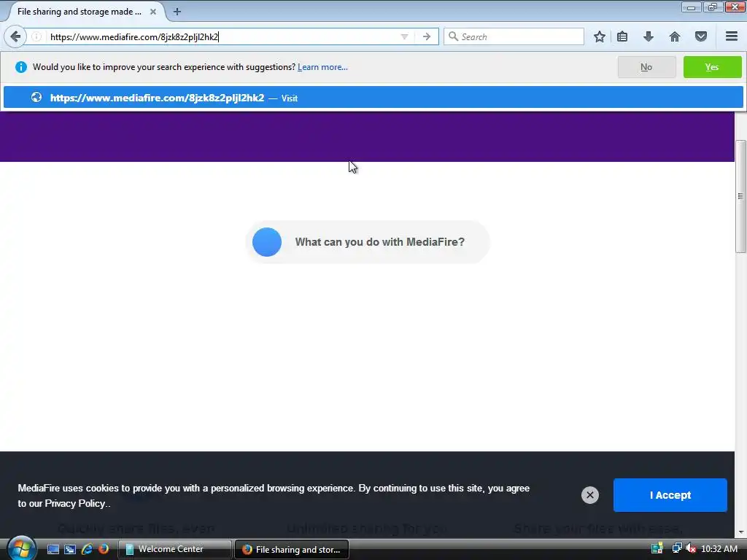This screenshot has width=747, height=560.
Task: Launch Firefox from quick launch bar
Action: click(104, 550)
